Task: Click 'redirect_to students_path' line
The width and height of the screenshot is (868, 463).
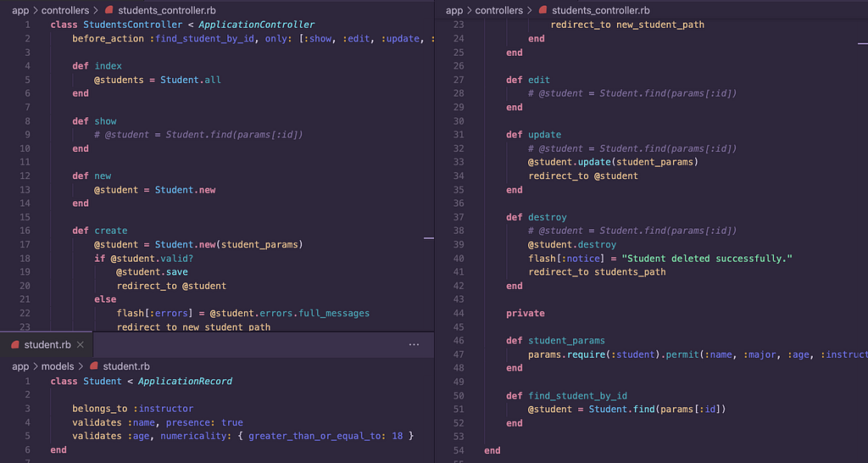Action: point(598,272)
